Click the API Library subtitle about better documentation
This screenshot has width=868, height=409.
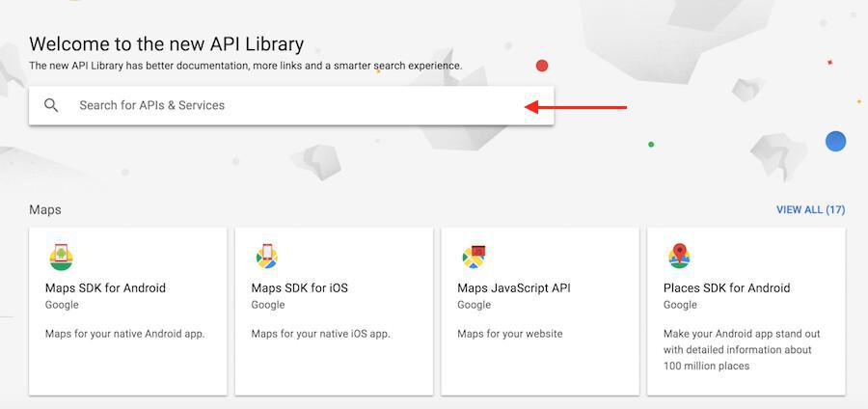point(245,66)
